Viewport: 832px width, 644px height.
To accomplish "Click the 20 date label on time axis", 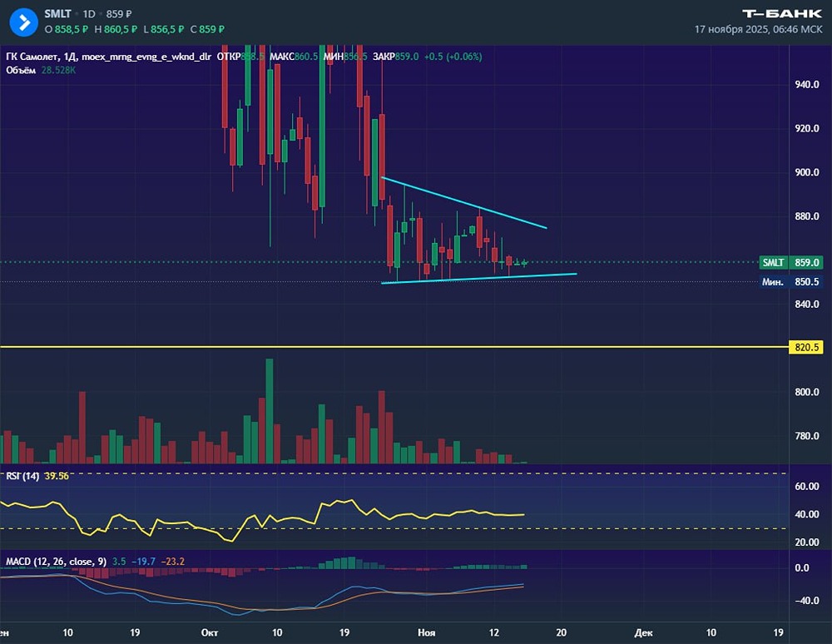I will pos(562,633).
